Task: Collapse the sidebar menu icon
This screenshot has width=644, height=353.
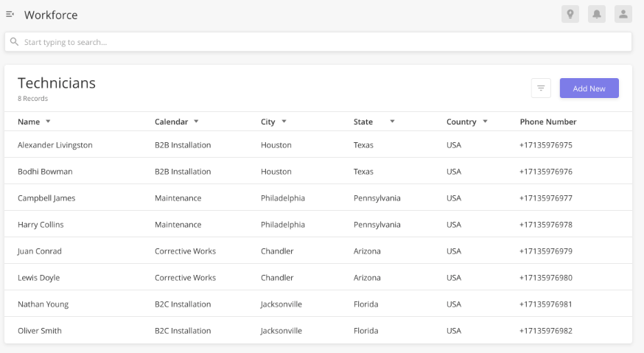Action: (x=10, y=15)
